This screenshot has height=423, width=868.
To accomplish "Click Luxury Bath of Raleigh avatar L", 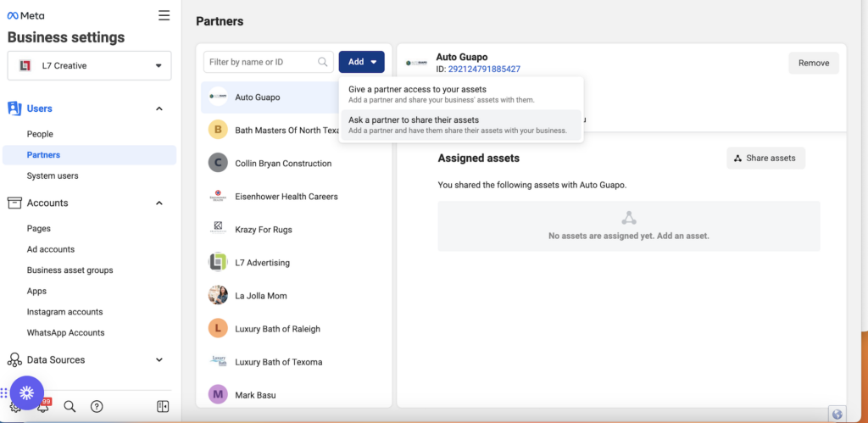I will click(x=218, y=328).
